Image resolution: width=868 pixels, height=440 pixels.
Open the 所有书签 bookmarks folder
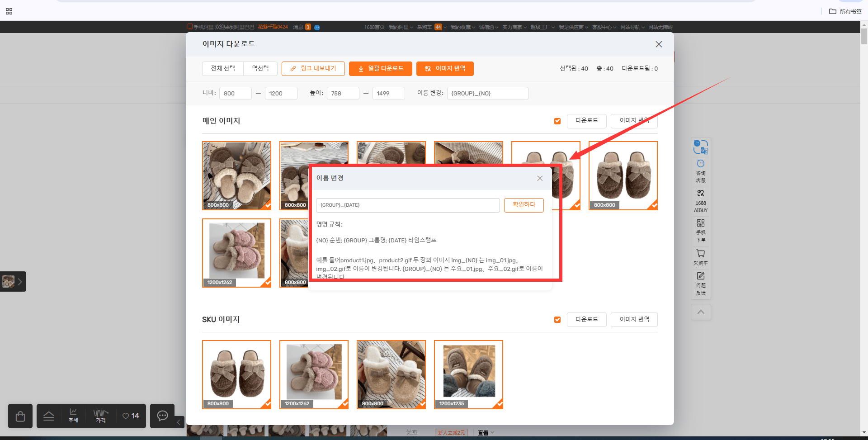845,11
